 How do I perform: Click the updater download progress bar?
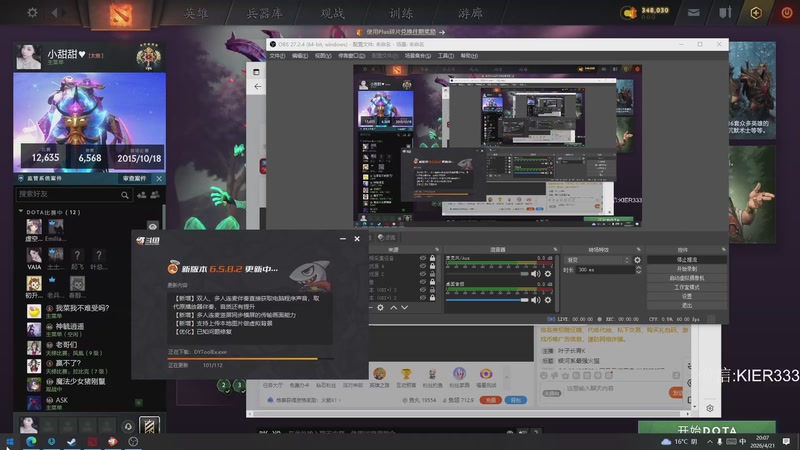(251, 359)
